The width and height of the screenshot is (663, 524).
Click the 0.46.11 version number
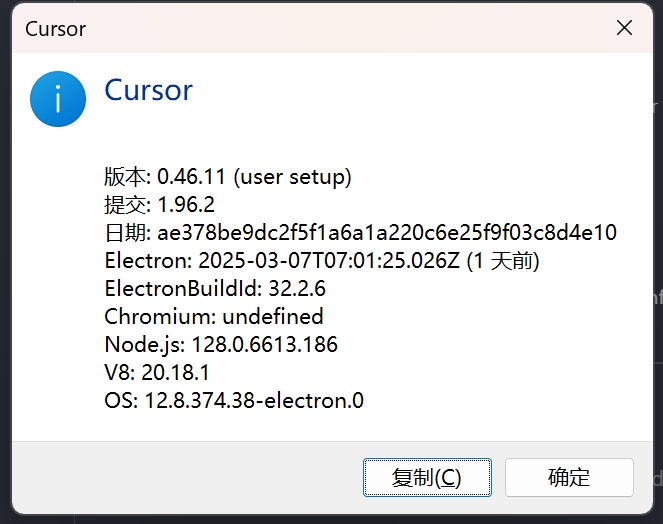coord(192,176)
